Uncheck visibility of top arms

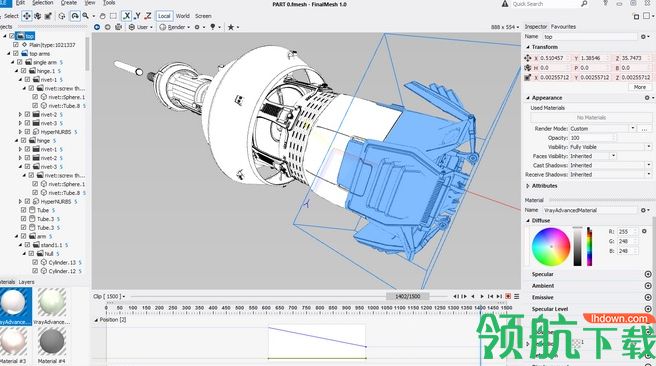(16, 54)
